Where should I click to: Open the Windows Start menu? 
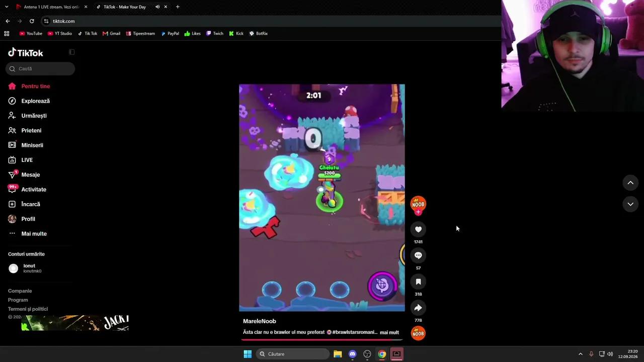coord(248,354)
